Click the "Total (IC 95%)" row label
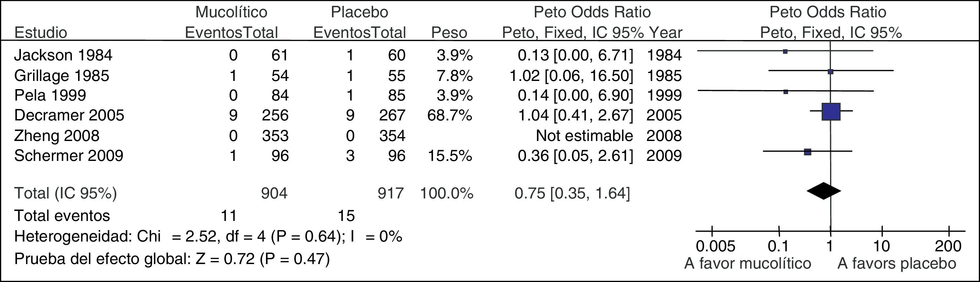980x282 pixels. pos(65,194)
